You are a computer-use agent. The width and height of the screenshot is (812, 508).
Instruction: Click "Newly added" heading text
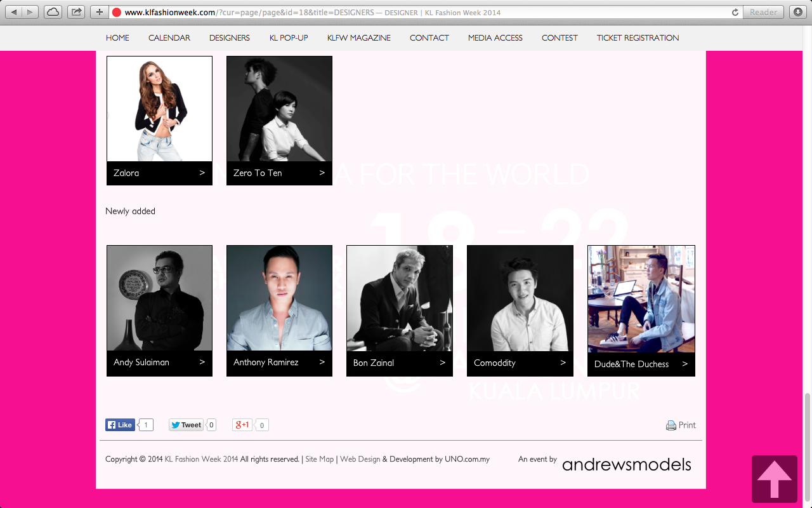(x=130, y=211)
